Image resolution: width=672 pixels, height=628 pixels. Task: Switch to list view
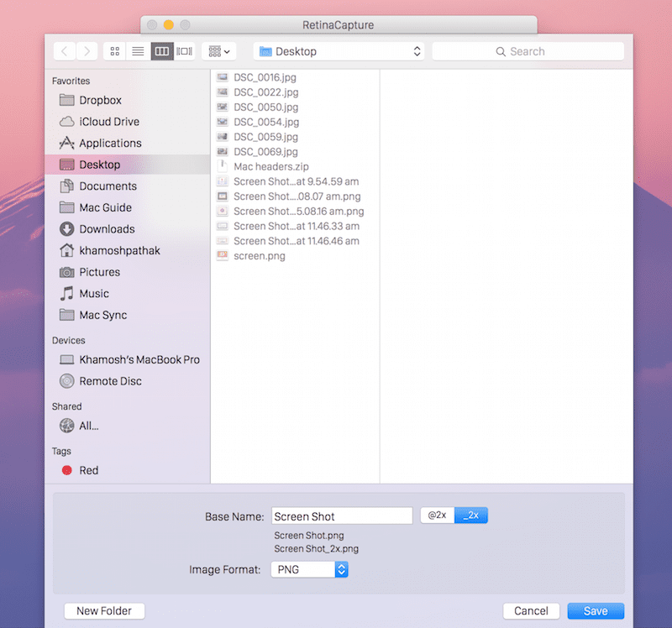click(x=138, y=51)
